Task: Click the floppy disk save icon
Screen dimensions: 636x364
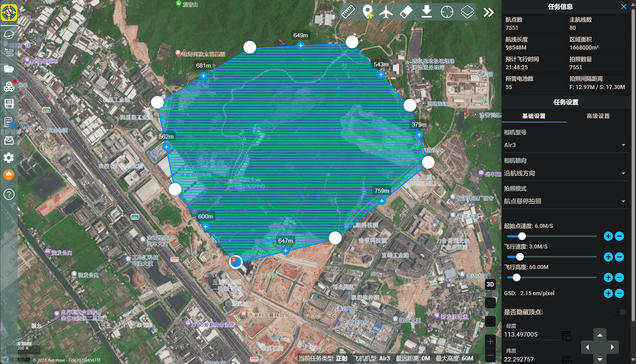Action: click(x=9, y=104)
